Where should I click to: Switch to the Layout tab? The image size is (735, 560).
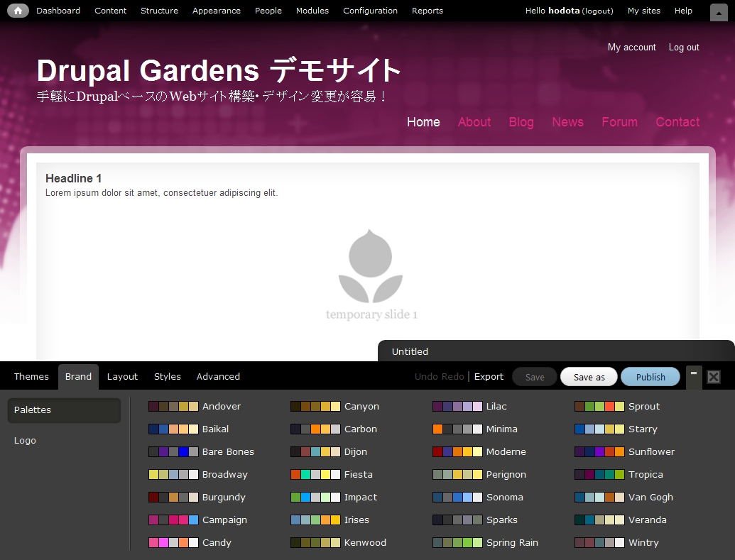click(x=122, y=376)
